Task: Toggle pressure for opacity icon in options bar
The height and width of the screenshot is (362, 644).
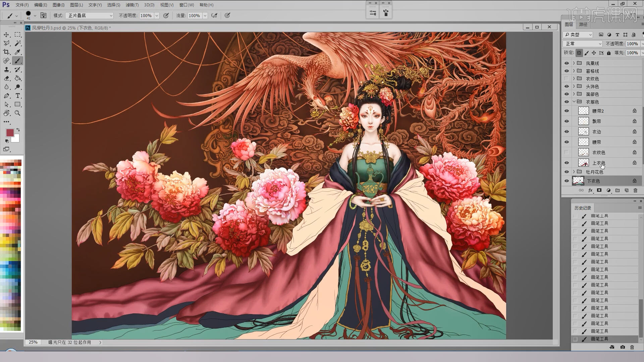Action: [x=166, y=15]
